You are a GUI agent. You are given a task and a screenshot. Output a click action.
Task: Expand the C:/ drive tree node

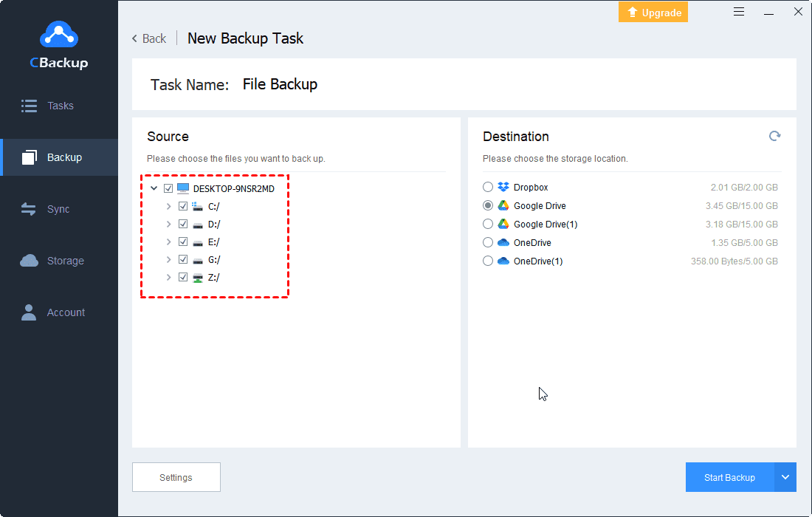(168, 207)
